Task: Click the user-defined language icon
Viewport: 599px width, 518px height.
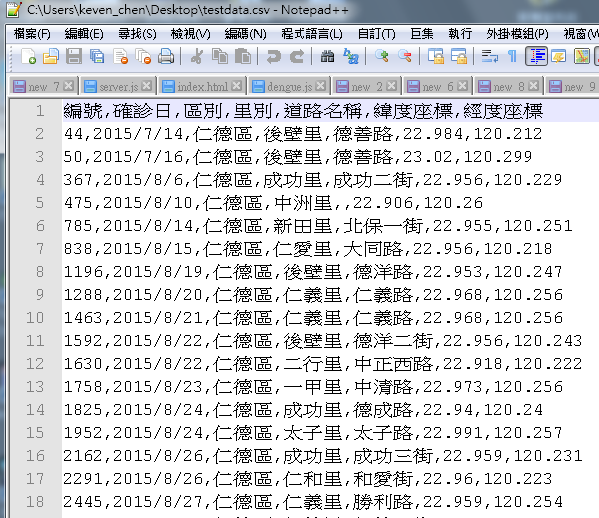Action: point(559,57)
